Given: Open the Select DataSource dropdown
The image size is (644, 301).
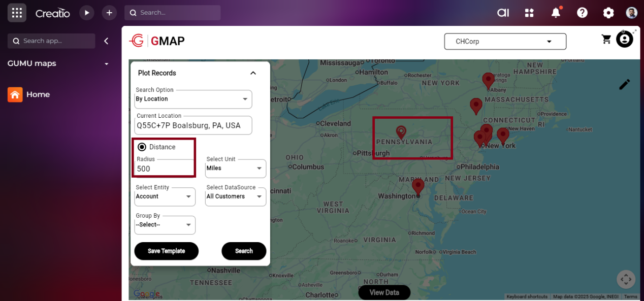Looking at the screenshot, I should click(x=236, y=196).
